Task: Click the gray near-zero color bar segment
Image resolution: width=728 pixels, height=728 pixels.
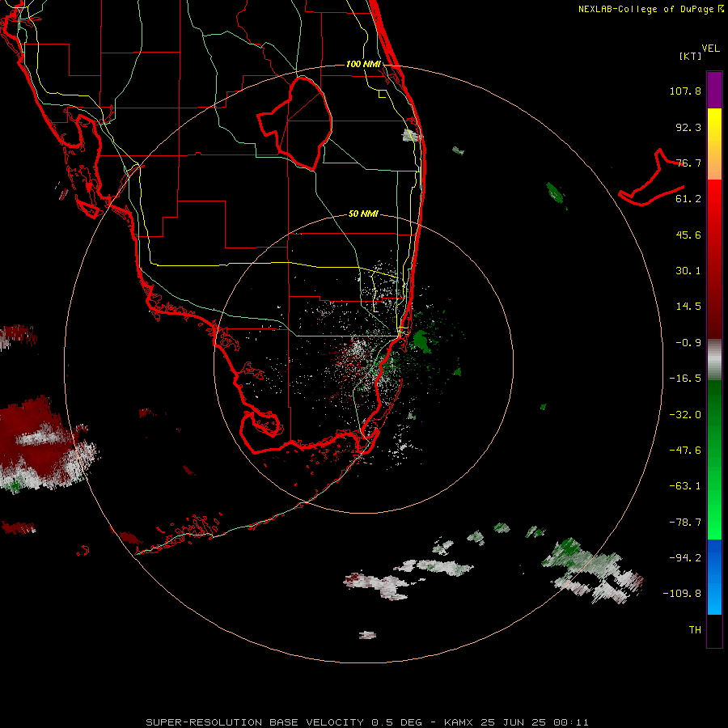Action: click(x=714, y=360)
